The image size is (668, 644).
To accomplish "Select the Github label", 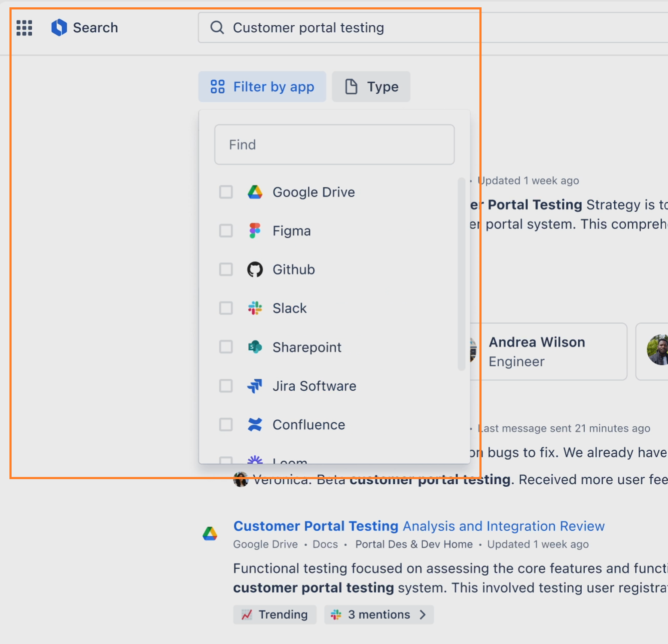I will click(x=294, y=270).
